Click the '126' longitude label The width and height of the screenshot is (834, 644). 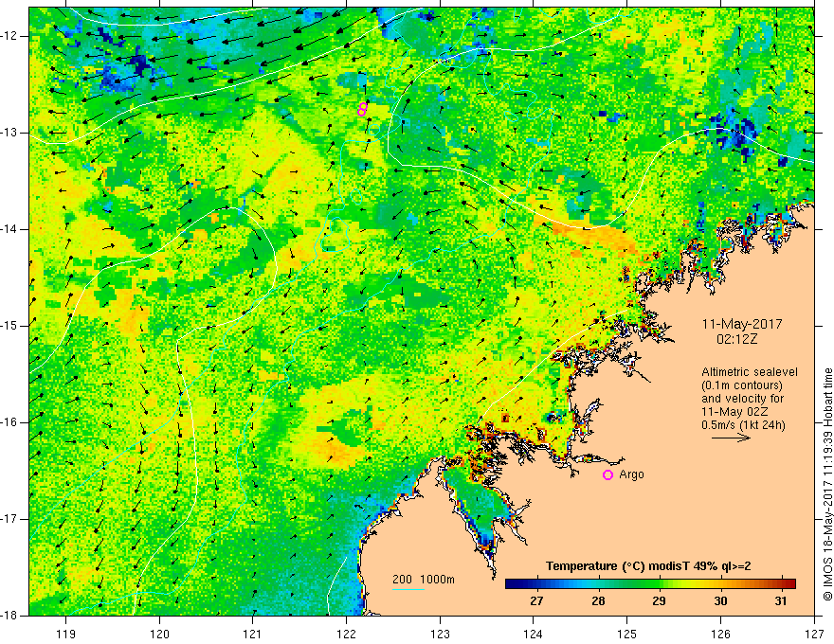click(720, 634)
